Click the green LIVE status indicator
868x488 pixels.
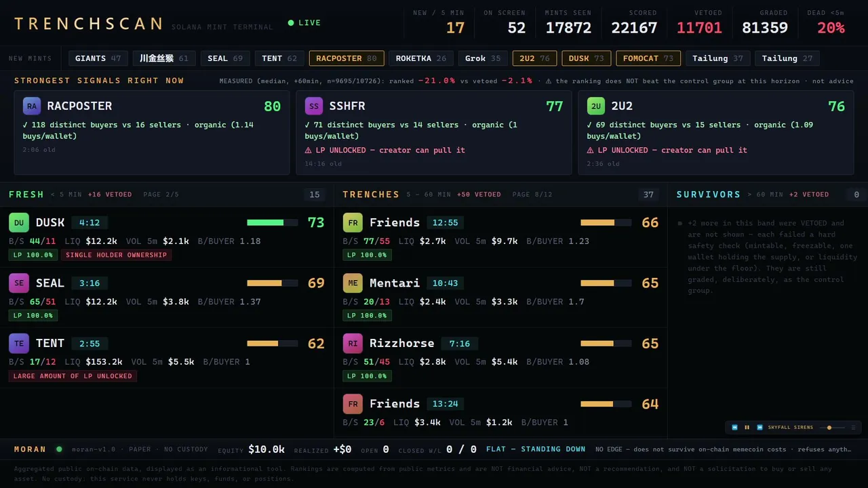(x=304, y=22)
